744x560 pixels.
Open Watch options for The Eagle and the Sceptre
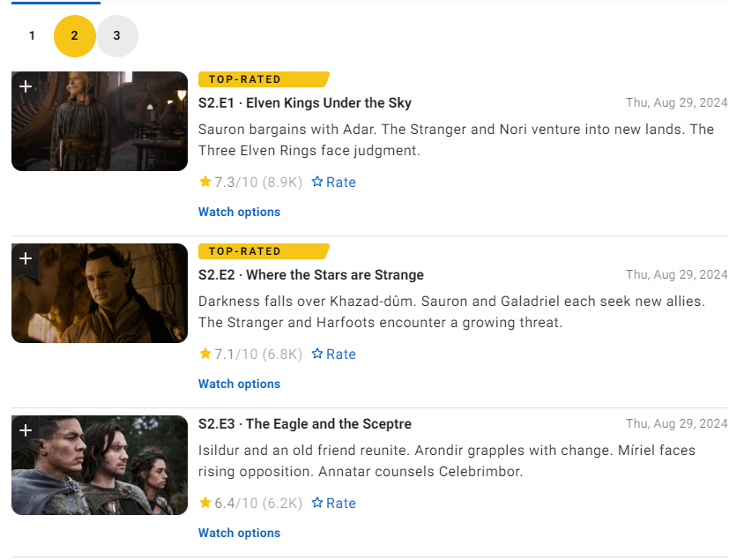coord(239,533)
